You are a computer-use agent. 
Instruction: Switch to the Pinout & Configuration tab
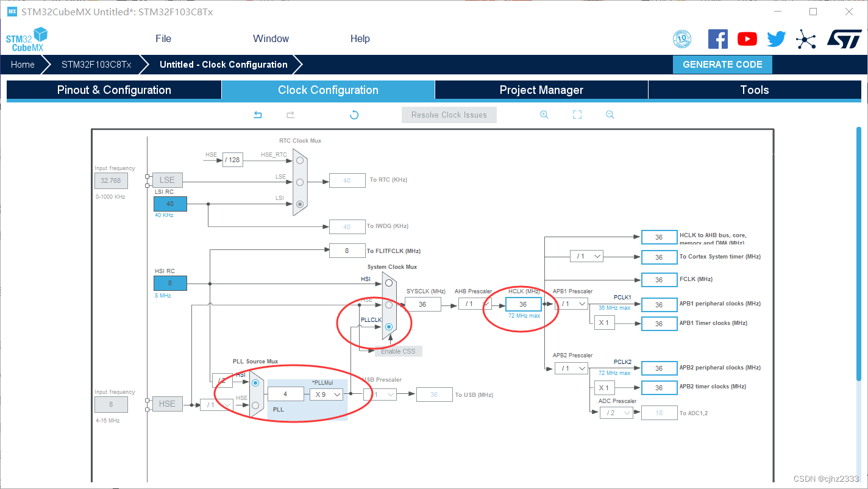click(x=114, y=90)
